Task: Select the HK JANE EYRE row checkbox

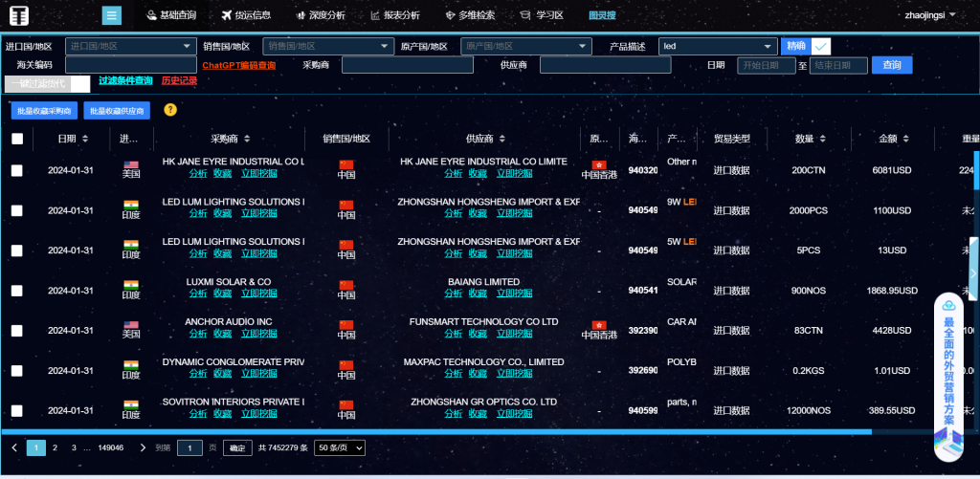Action: (x=17, y=170)
